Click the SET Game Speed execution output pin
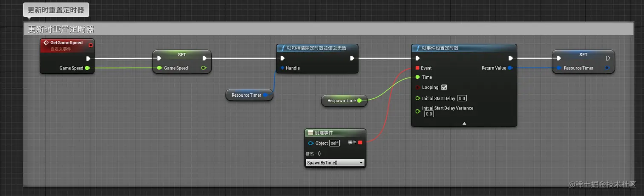This screenshot has height=196, width=644. (x=205, y=58)
